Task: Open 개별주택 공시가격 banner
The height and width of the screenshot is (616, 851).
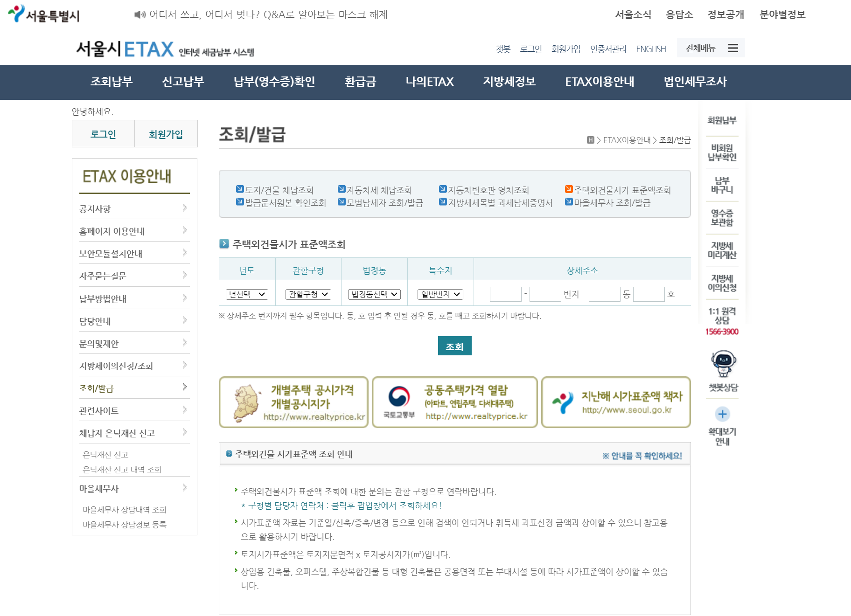Action: point(293,402)
